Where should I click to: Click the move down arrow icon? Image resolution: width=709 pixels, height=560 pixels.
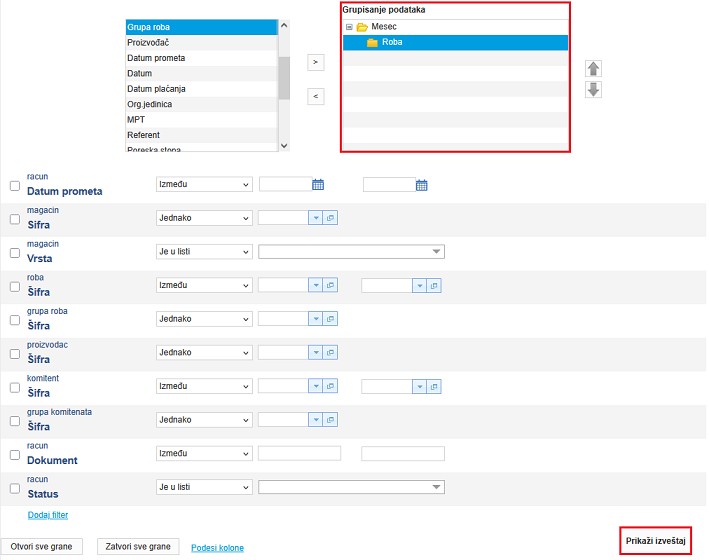[593, 90]
